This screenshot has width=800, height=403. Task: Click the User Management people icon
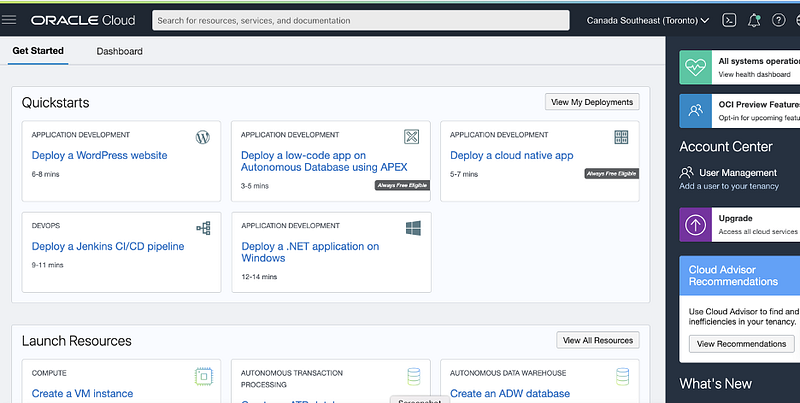pyautogui.click(x=687, y=172)
